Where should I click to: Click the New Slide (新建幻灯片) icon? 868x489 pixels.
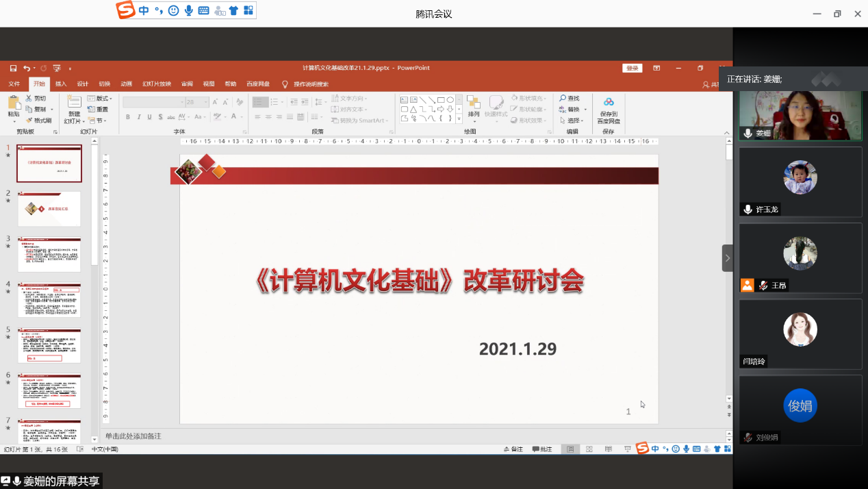point(74,101)
